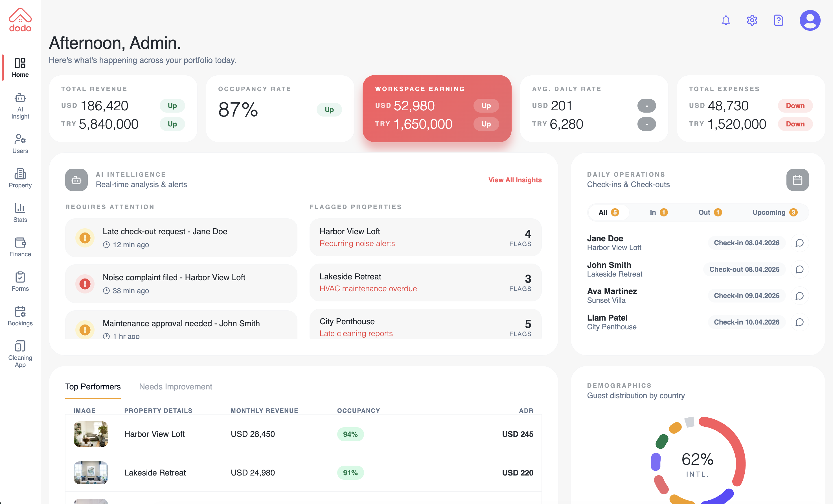Select the Users section in sidebar
The width and height of the screenshot is (833, 504).
tap(20, 143)
